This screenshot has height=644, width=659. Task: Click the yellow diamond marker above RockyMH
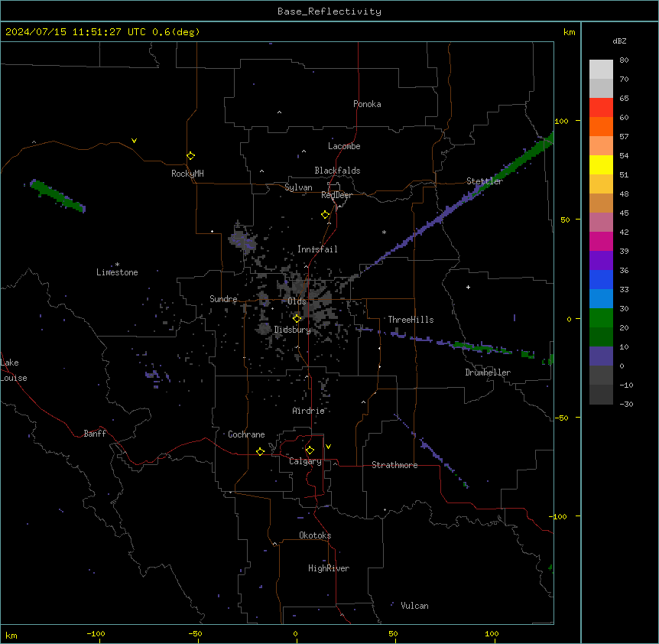pyautogui.click(x=190, y=156)
